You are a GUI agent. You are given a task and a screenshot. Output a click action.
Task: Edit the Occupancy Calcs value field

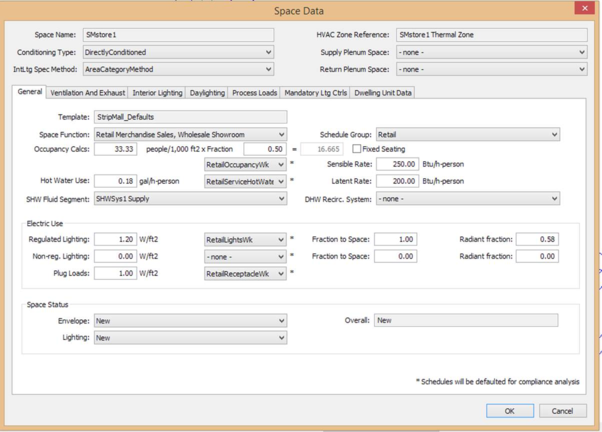[115, 149]
